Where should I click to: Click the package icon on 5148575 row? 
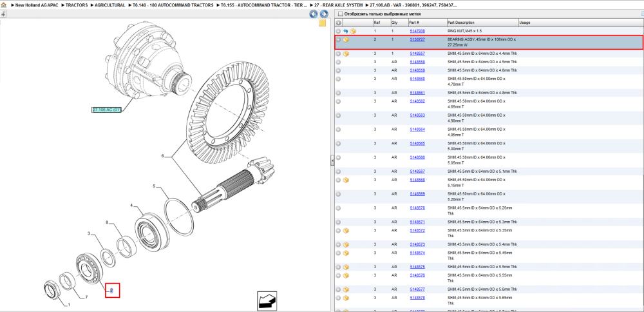click(346, 267)
